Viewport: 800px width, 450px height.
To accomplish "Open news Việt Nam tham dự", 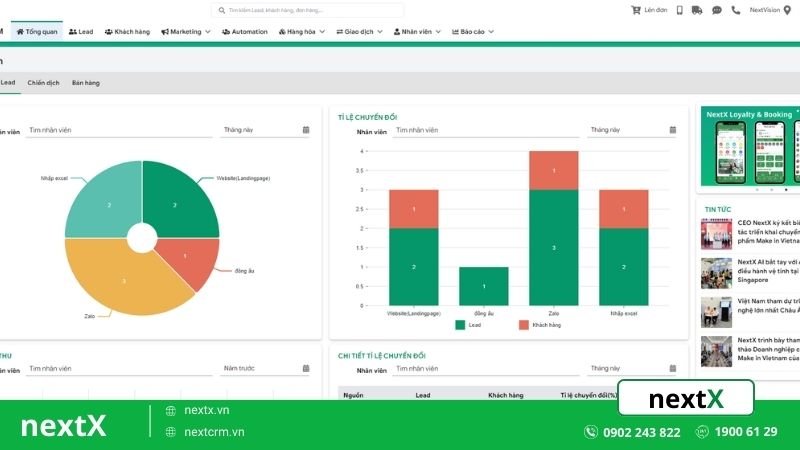I will 768,306.
